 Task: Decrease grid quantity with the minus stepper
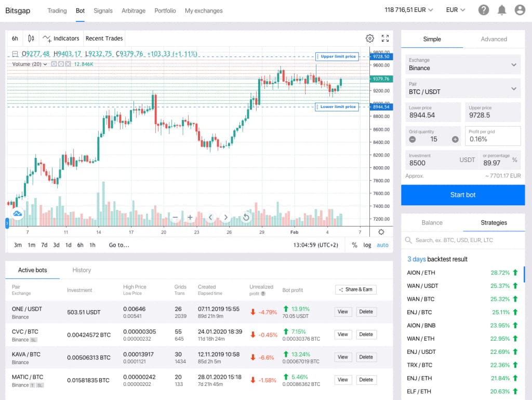pos(413,139)
